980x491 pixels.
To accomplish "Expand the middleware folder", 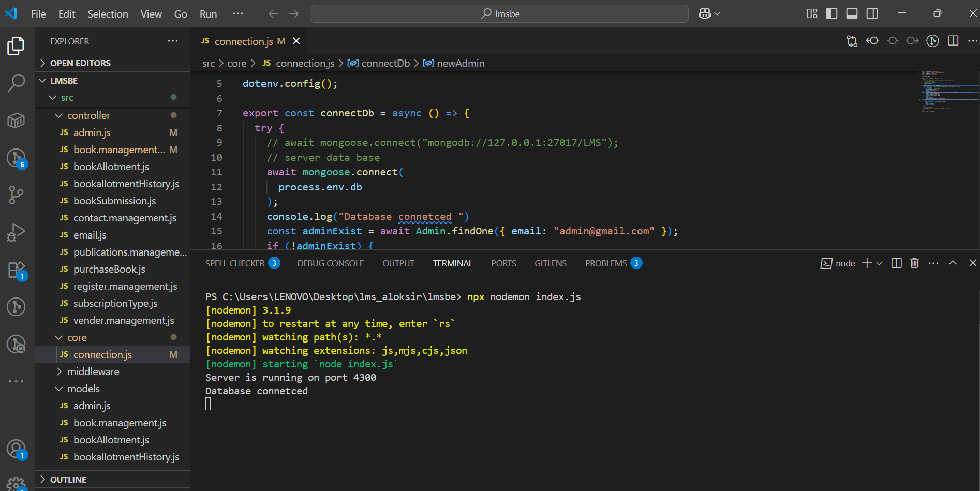I will [x=93, y=371].
